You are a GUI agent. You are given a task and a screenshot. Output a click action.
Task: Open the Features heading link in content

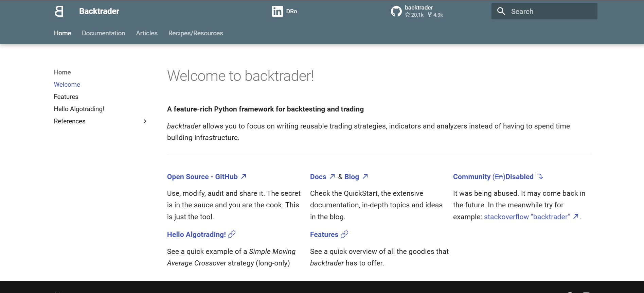point(324,235)
